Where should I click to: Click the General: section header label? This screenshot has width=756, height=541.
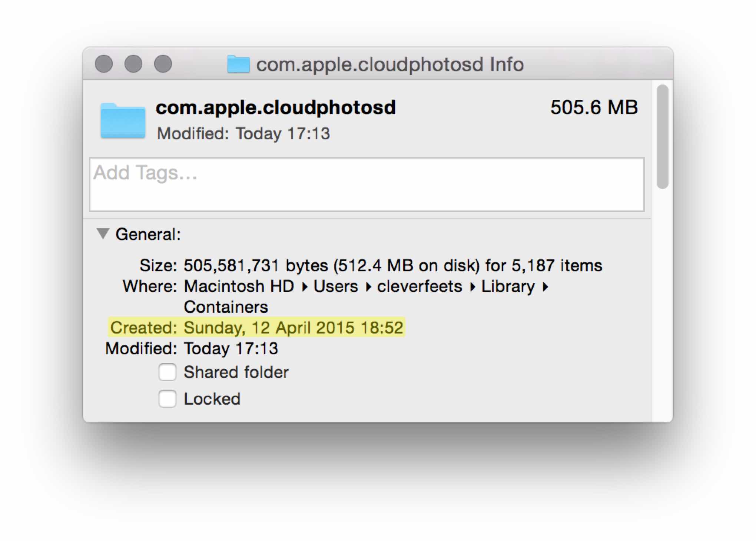coord(148,234)
